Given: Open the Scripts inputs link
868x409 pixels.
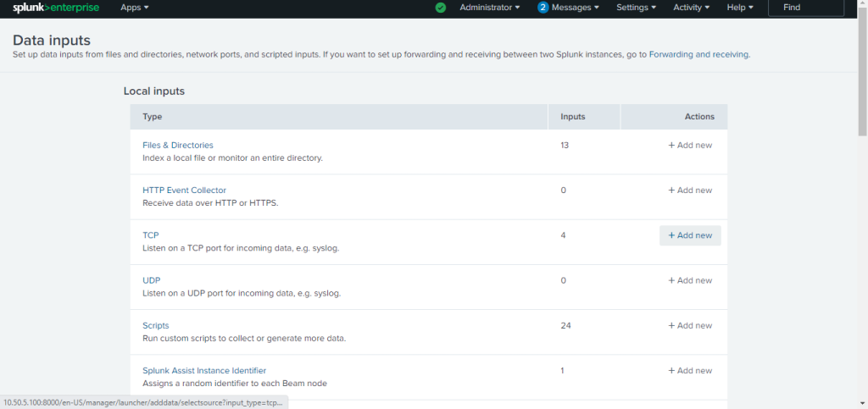Looking at the screenshot, I should (156, 325).
